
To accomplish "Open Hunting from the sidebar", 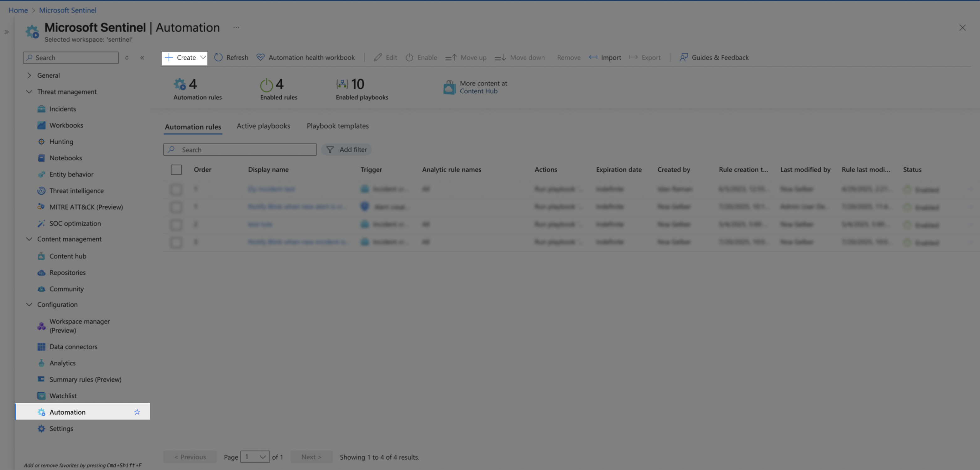I will pos(61,142).
